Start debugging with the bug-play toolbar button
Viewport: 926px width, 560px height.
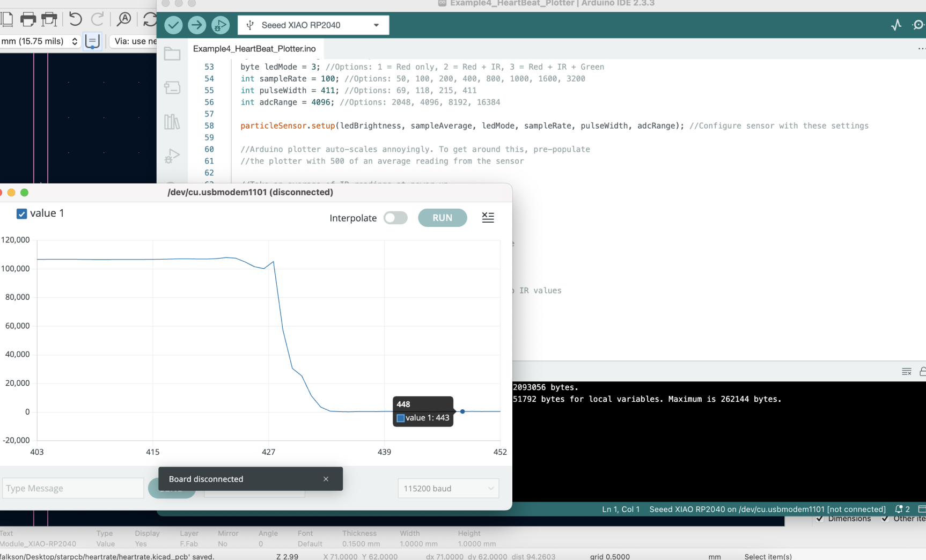(x=221, y=25)
